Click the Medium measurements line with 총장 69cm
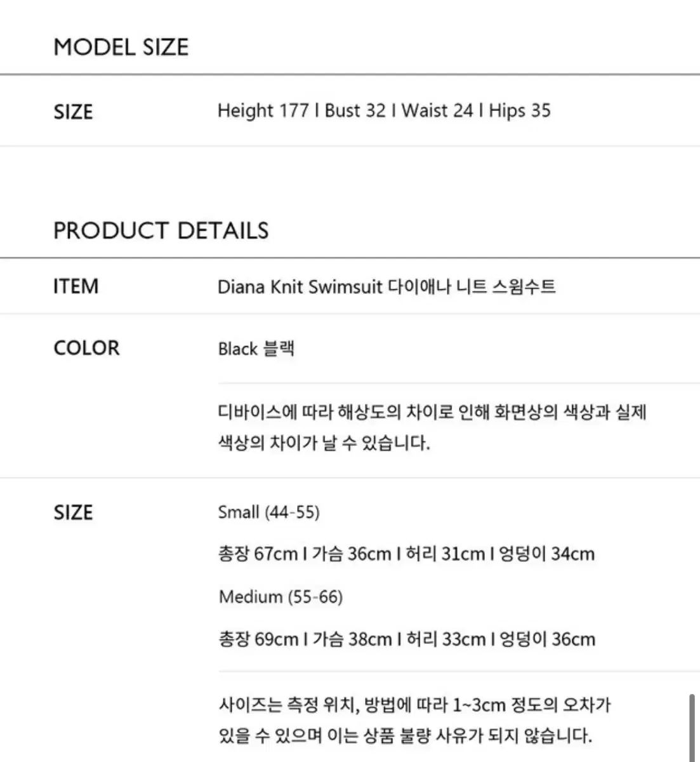 [x=407, y=639]
